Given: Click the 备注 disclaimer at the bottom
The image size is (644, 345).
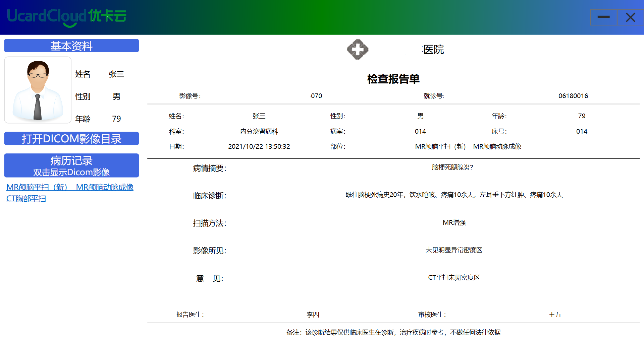Looking at the screenshot, I should pyautogui.click(x=393, y=333).
